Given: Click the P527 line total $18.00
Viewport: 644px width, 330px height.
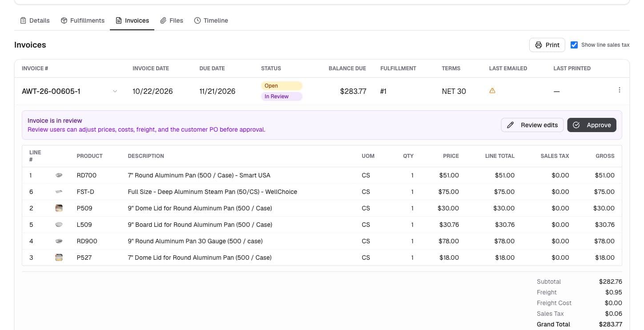Looking at the screenshot, I should 504,258.
